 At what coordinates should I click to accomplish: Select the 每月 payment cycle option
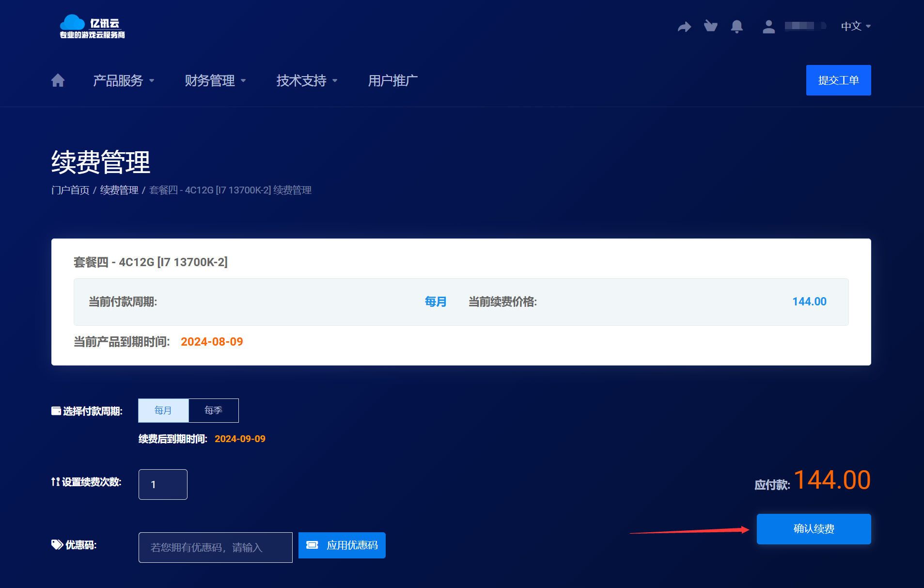[x=163, y=411]
